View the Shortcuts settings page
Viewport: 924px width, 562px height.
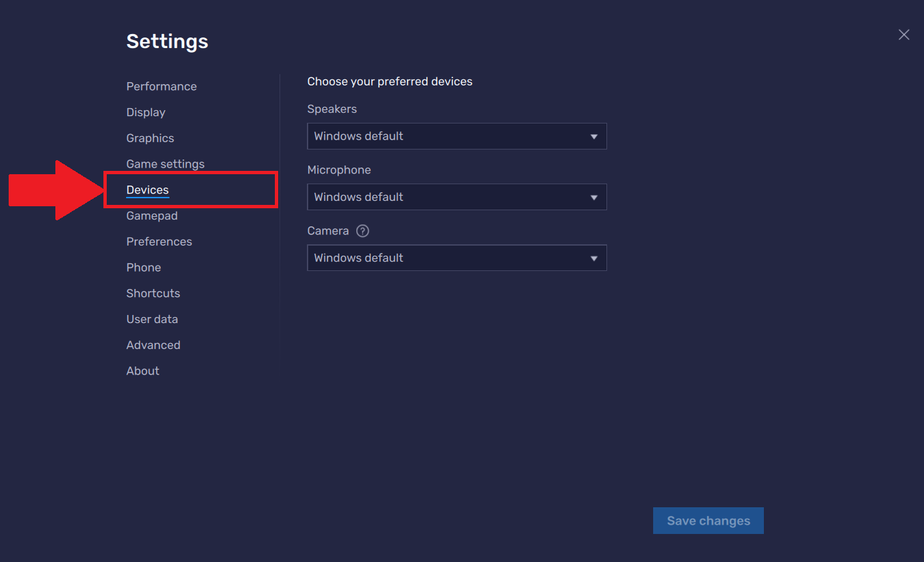pos(153,294)
